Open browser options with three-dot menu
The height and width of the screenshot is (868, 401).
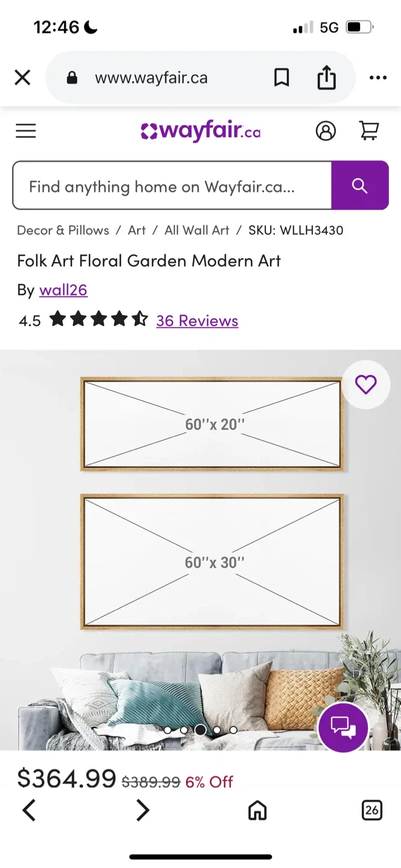click(378, 77)
